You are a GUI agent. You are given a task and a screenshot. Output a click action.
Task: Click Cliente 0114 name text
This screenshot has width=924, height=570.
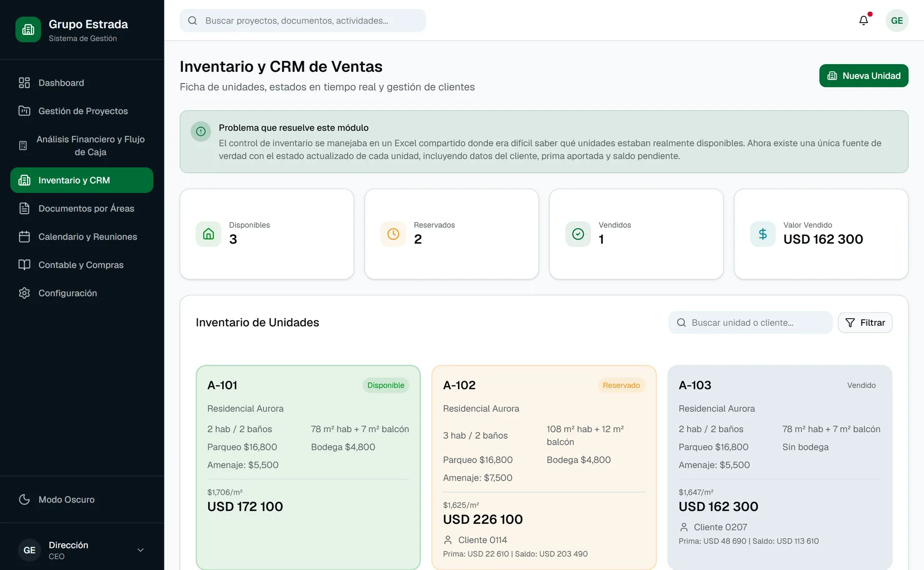pyautogui.click(x=483, y=540)
